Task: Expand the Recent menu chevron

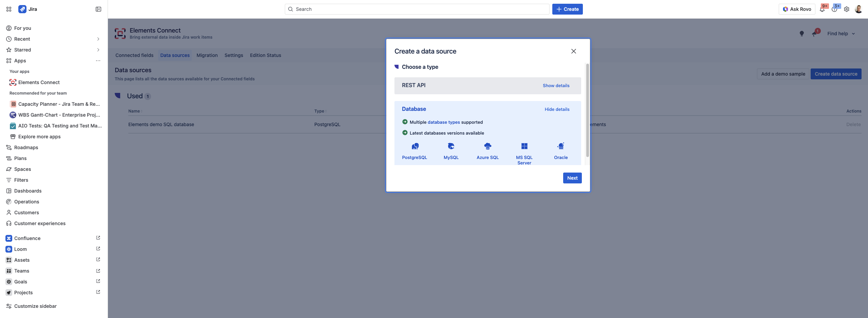Action: pyautogui.click(x=98, y=39)
